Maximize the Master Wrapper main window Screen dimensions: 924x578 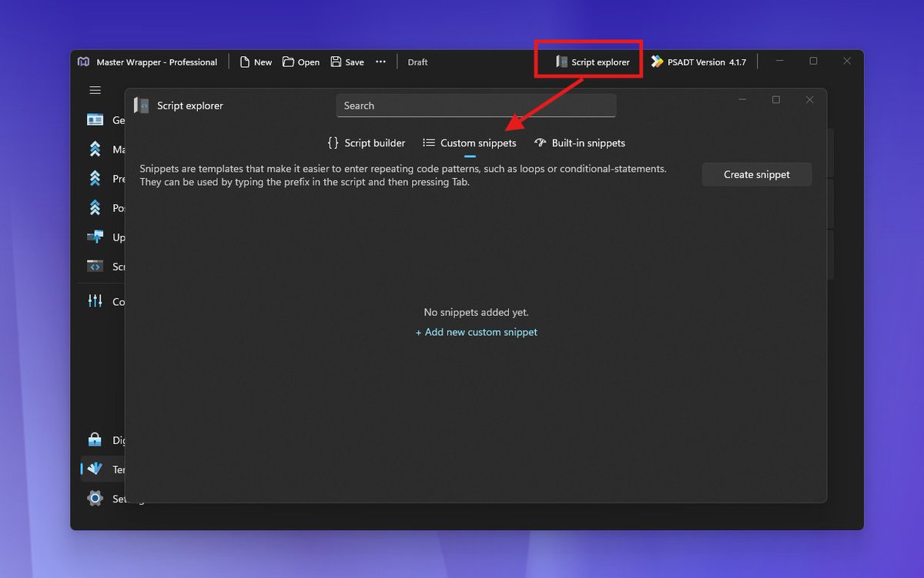pyautogui.click(x=813, y=61)
